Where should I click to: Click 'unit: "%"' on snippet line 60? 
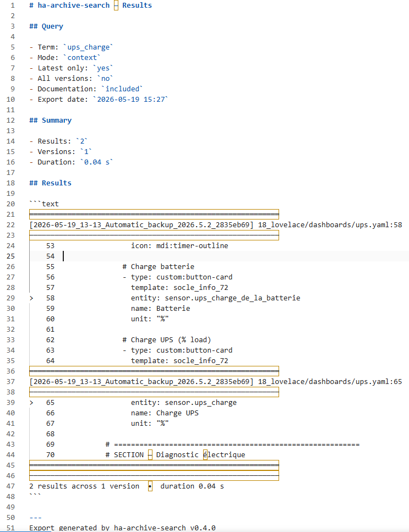150,319
